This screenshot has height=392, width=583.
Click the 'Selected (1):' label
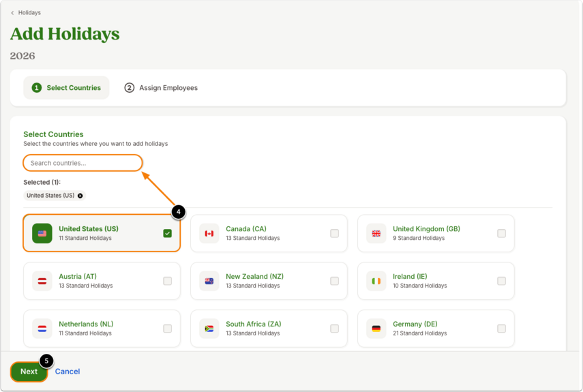click(42, 182)
